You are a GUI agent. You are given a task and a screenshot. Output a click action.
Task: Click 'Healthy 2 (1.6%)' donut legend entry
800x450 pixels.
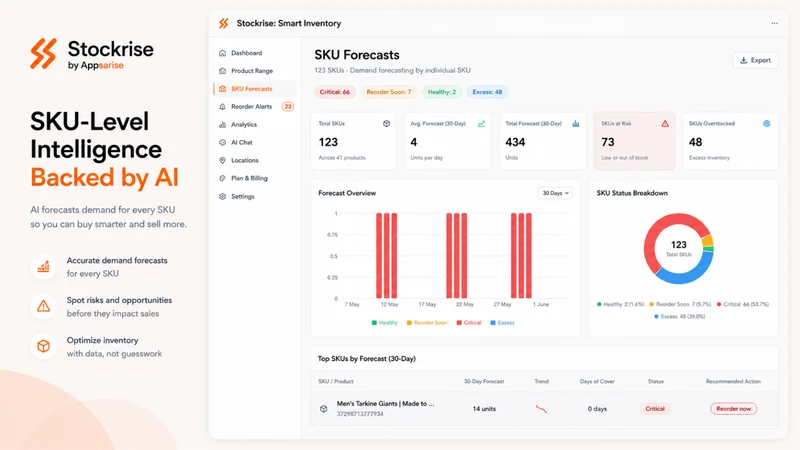[620, 304]
